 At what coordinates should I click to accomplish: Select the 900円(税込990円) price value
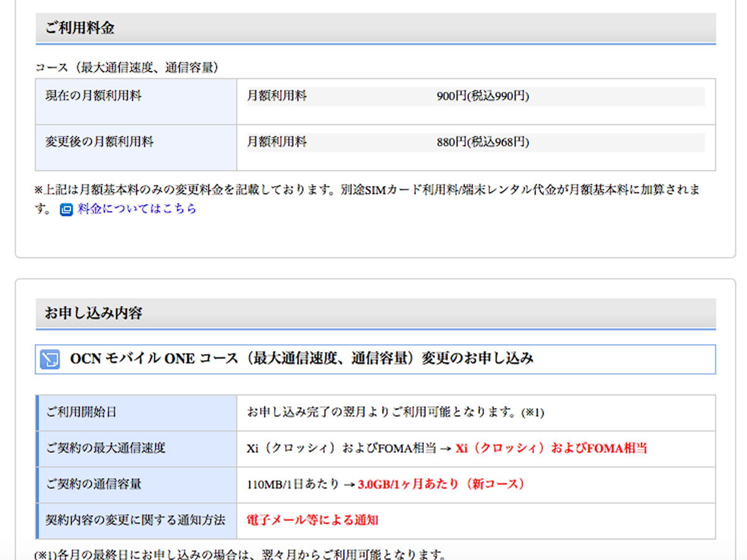pos(483,96)
